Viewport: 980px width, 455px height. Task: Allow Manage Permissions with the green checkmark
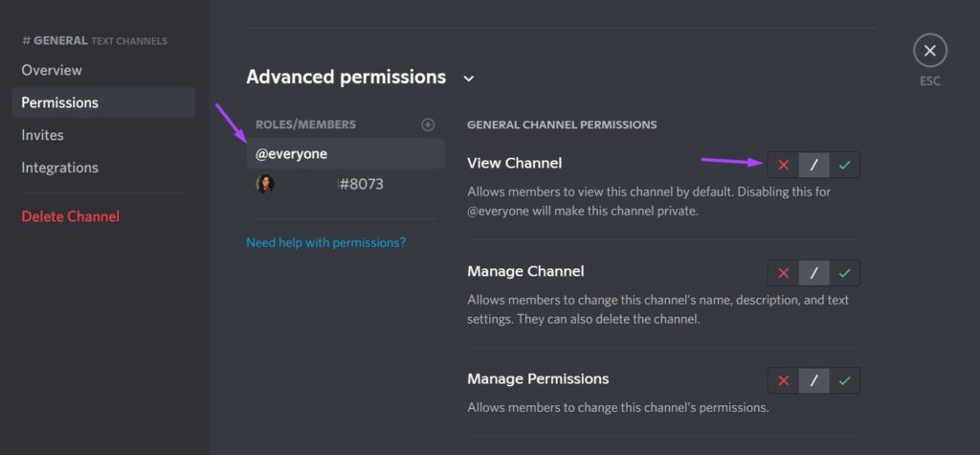pyautogui.click(x=844, y=380)
